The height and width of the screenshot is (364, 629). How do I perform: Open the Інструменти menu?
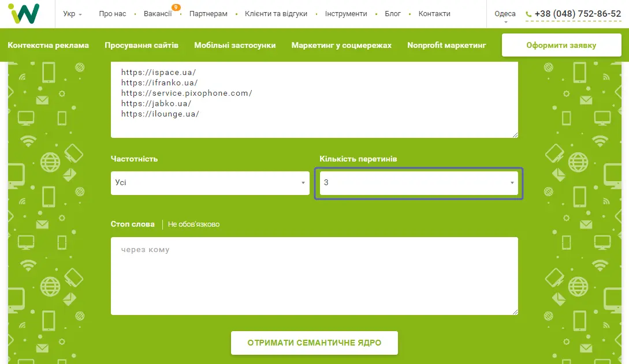tap(346, 14)
